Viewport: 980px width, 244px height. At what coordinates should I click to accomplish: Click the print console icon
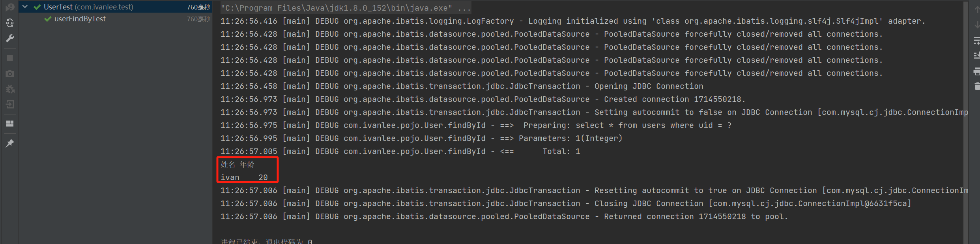coord(977,71)
